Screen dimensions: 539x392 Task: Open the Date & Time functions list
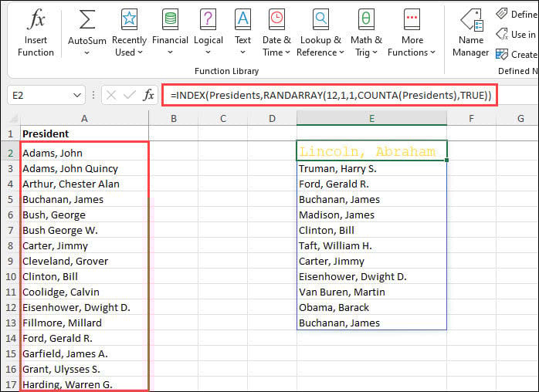tap(276, 32)
